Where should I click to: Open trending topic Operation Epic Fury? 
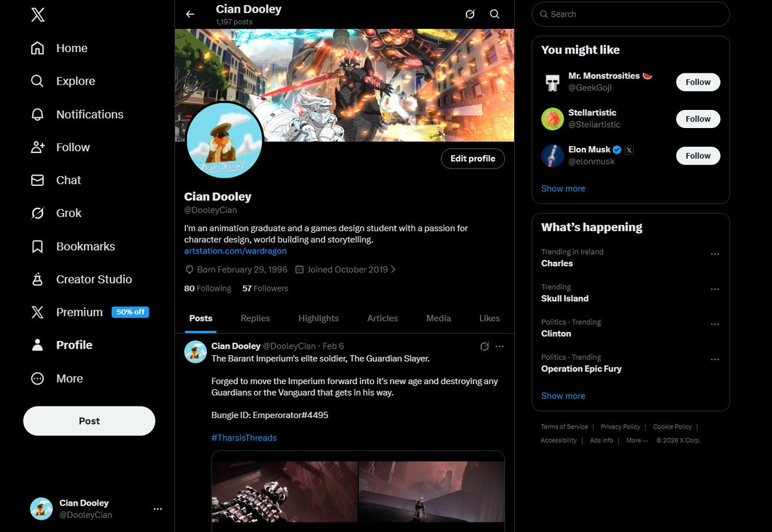pyautogui.click(x=582, y=369)
